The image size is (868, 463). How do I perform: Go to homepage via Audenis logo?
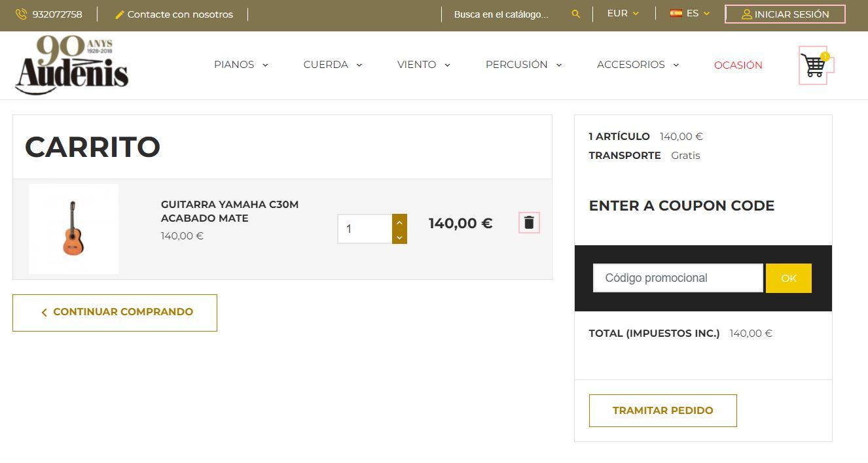click(x=72, y=65)
